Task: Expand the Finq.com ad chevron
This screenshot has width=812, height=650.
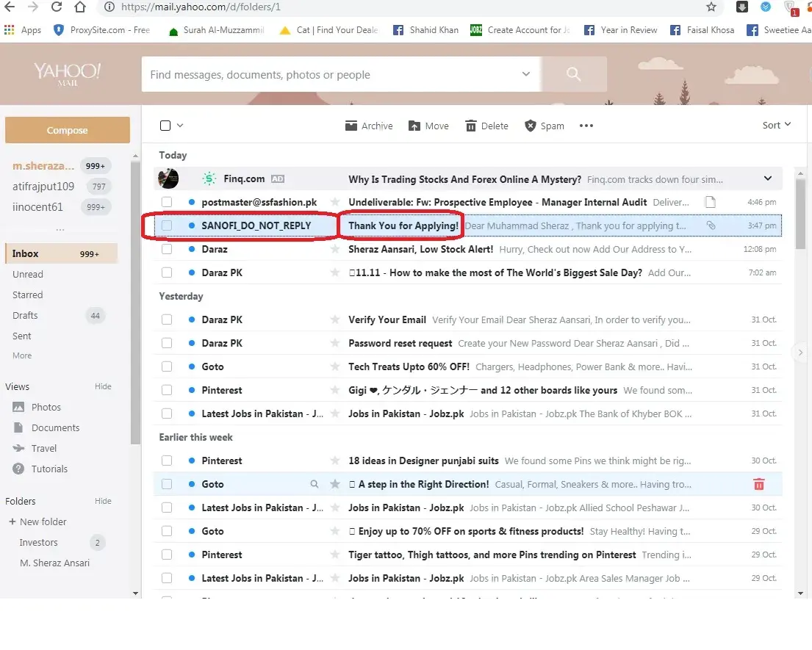Action: coord(768,178)
